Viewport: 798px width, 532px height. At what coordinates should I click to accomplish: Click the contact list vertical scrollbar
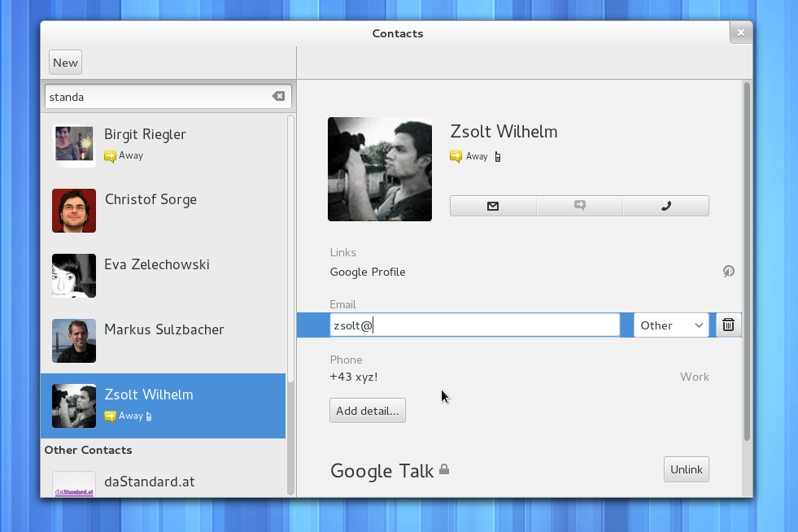[x=290, y=249]
